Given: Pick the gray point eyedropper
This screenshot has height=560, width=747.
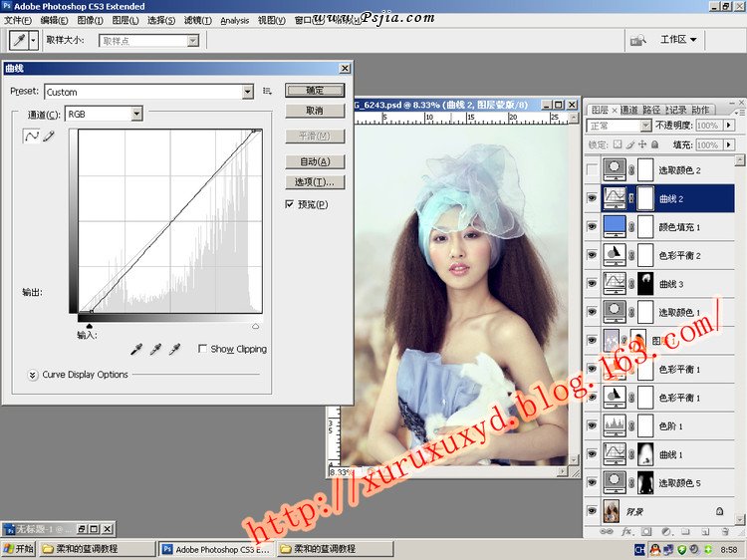Looking at the screenshot, I should click(155, 349).
